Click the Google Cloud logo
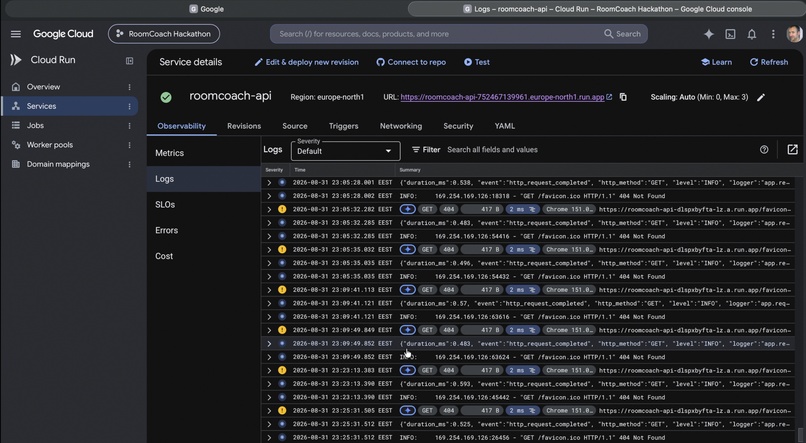This screenshot has width=806, height=443. [x=63, y=34]
